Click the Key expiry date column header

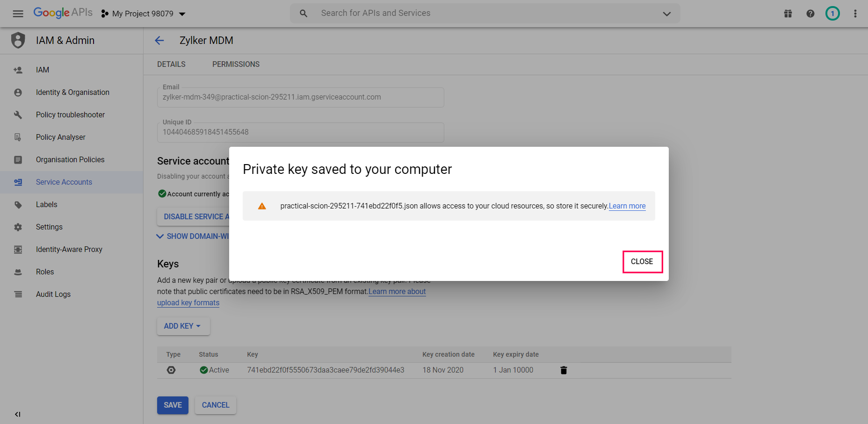click(x=516, y=355)
